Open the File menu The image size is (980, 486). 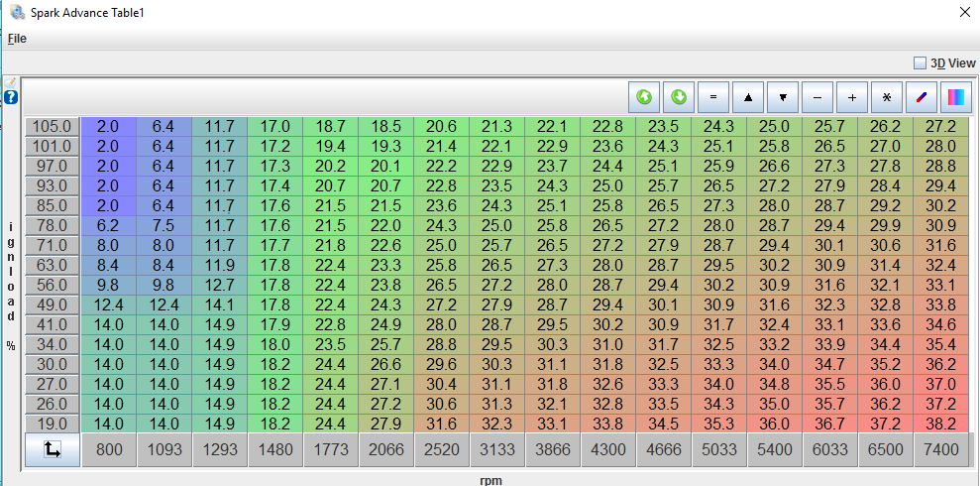[17, 39]
